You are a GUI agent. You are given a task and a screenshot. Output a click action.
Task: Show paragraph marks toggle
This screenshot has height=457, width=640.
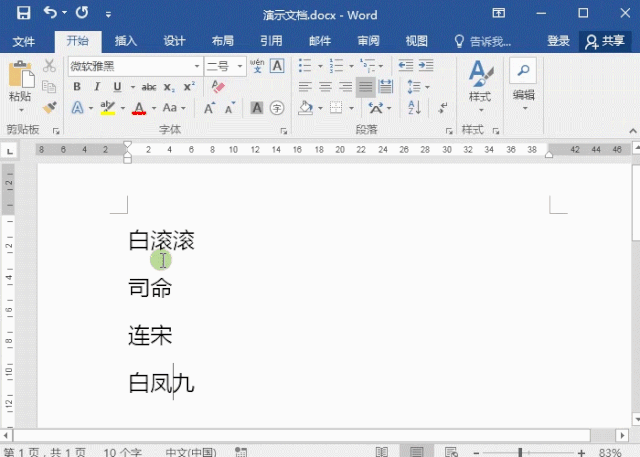click(443, 108)
